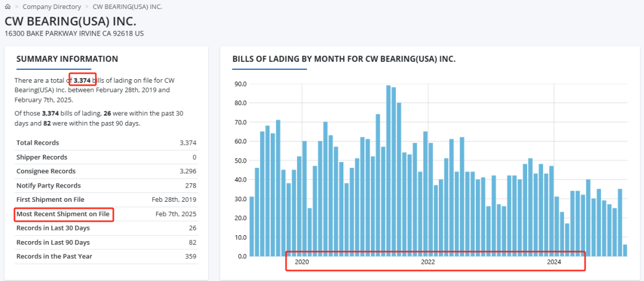The height and width of the screenshot is (281, 644).
Task: Select the 16300 Bake Parkway address text
Action: click(x=74, y=33)
